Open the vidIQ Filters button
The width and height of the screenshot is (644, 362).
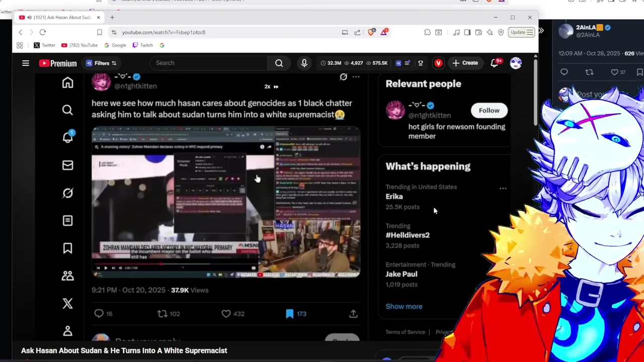click(101, 63)
